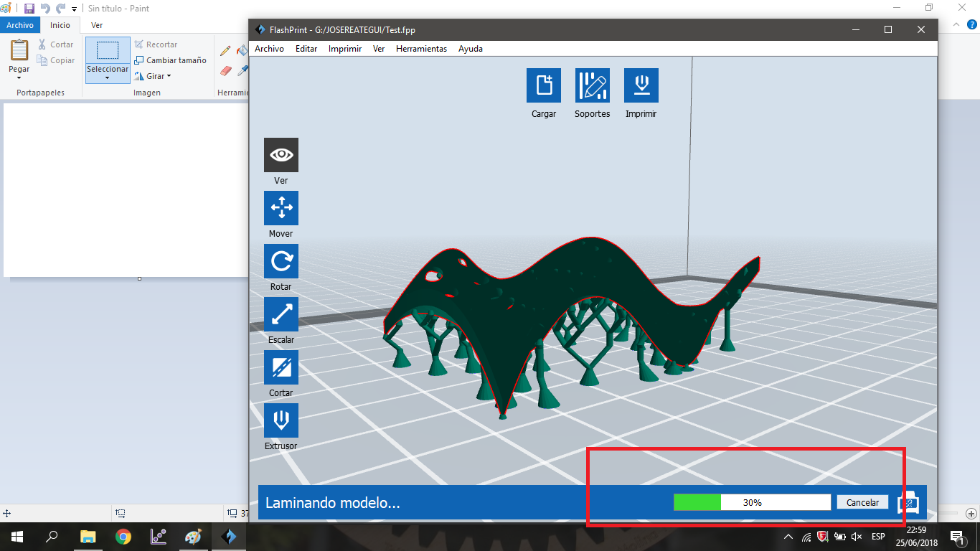
Task: Select the Extrusor extruder tool
Action: 281,420
